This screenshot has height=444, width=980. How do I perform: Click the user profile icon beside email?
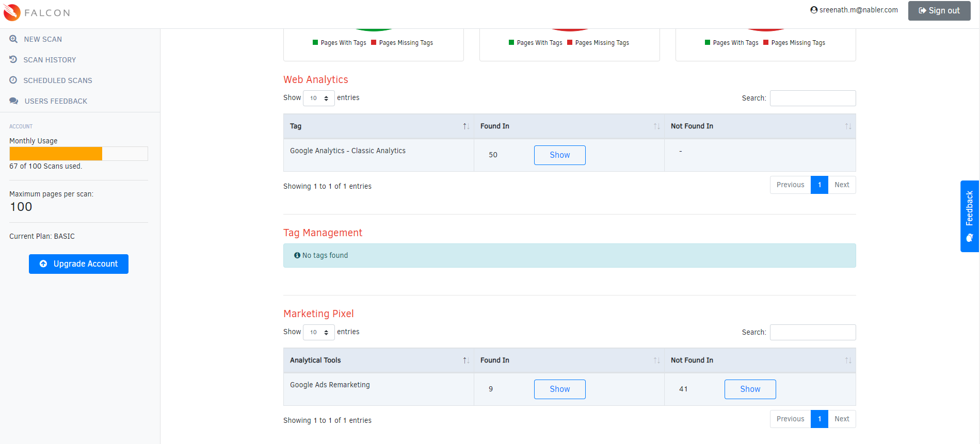814,10
